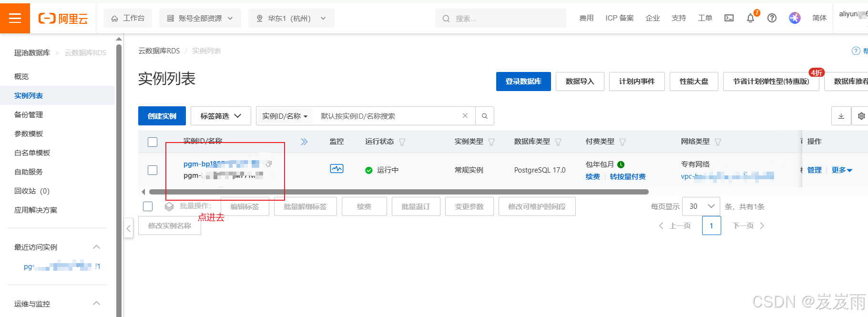868x317 pixels.
Task: Open the ICP 备案 top menu
Action: click(620, 18)
